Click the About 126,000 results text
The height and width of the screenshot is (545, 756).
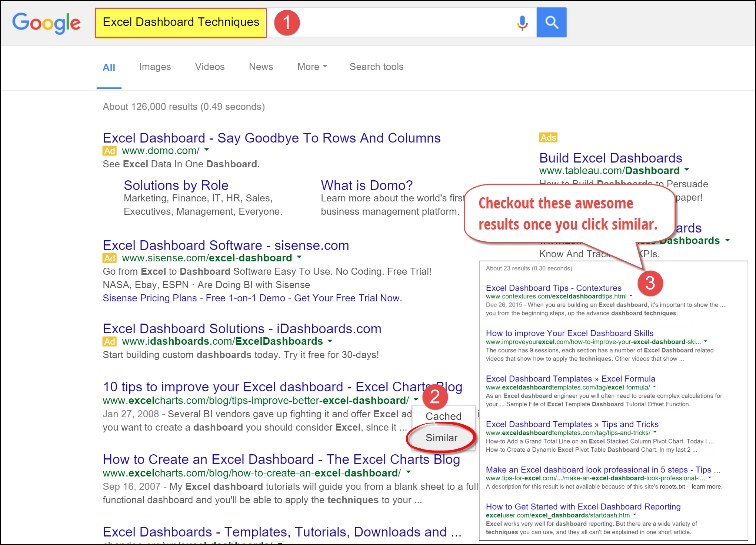click(184, 107)
